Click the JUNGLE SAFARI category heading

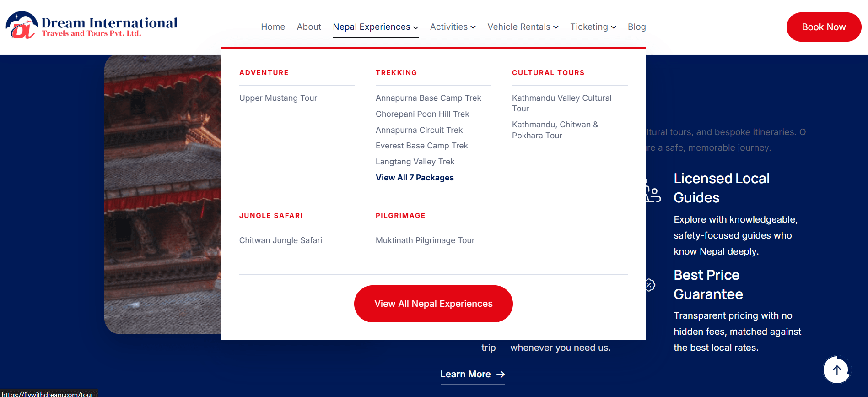pyautogui.click(x=271, y=216)
